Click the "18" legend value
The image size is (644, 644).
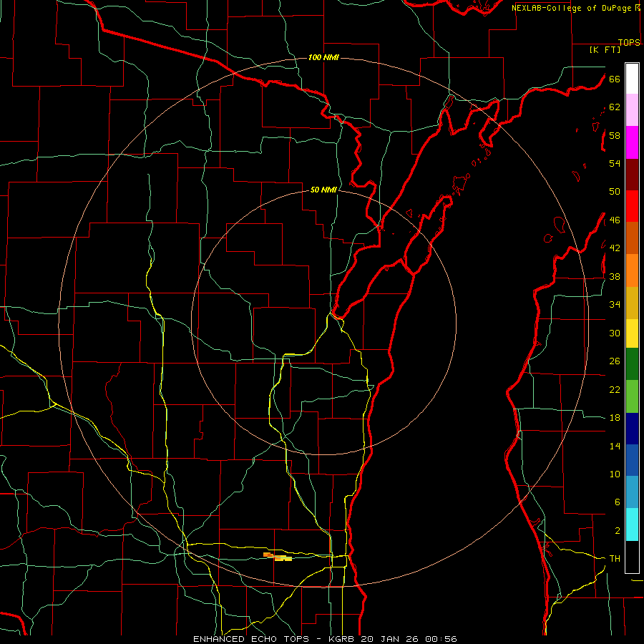tap(615, 418)
